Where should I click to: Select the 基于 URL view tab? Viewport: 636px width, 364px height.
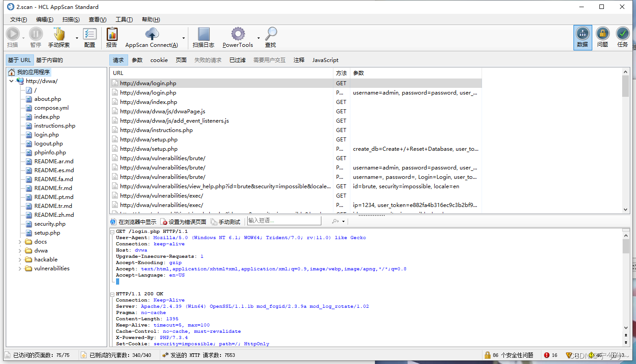20,60
